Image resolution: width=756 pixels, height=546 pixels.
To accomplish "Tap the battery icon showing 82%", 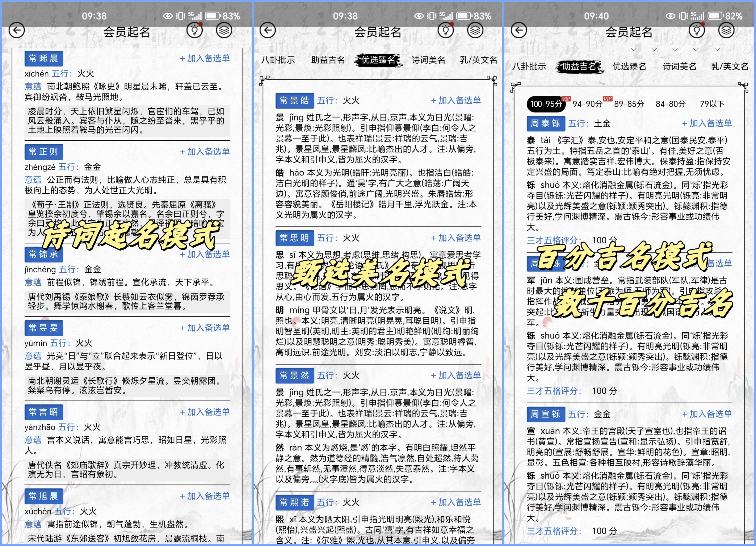I will click(715, 16).
